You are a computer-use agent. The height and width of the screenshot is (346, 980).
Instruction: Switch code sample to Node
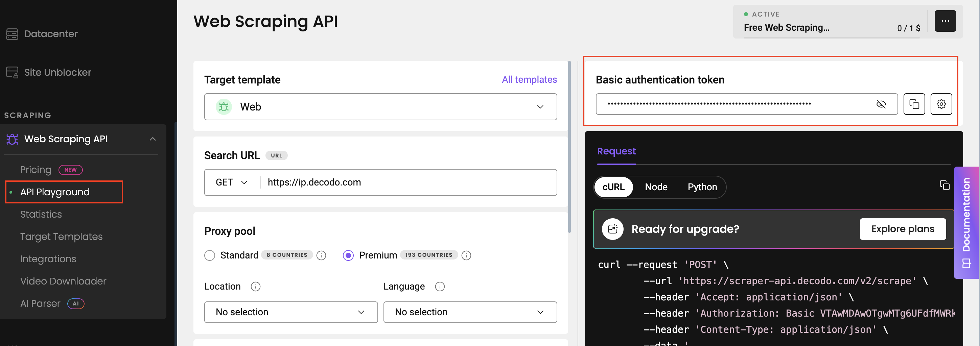[656, 187]
